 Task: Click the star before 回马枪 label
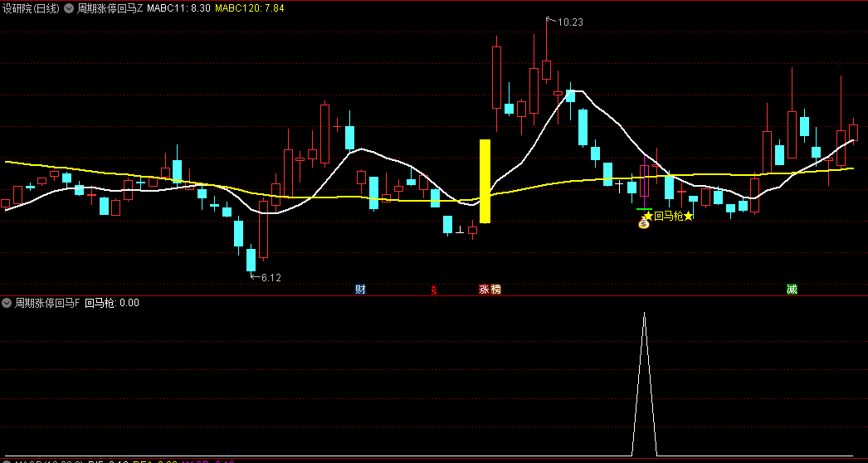[x=648, y=216]
